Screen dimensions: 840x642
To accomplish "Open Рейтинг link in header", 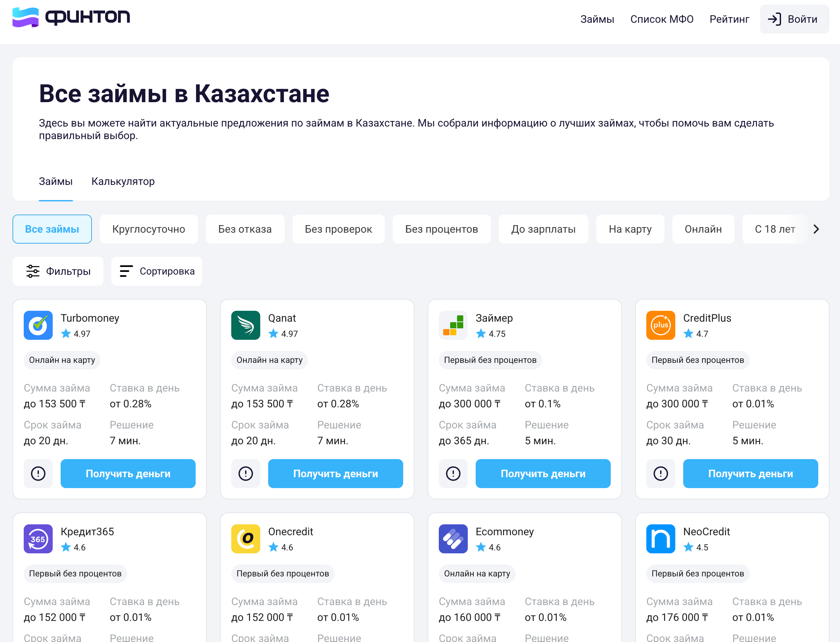I will tap(729, 19).
